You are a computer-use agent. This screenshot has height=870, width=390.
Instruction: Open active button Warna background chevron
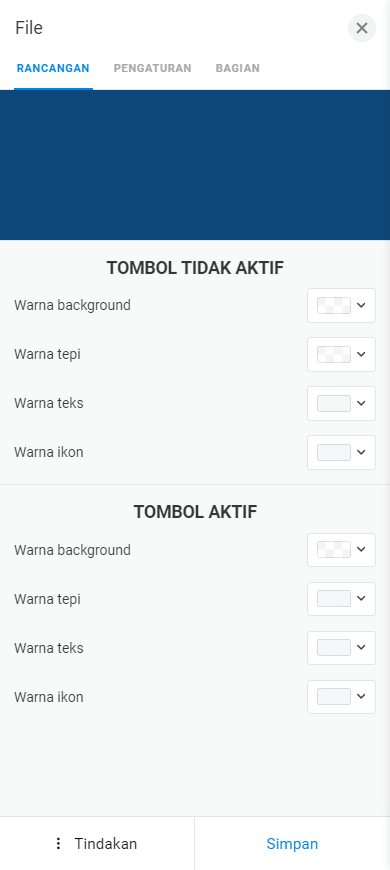click(361, 550)
